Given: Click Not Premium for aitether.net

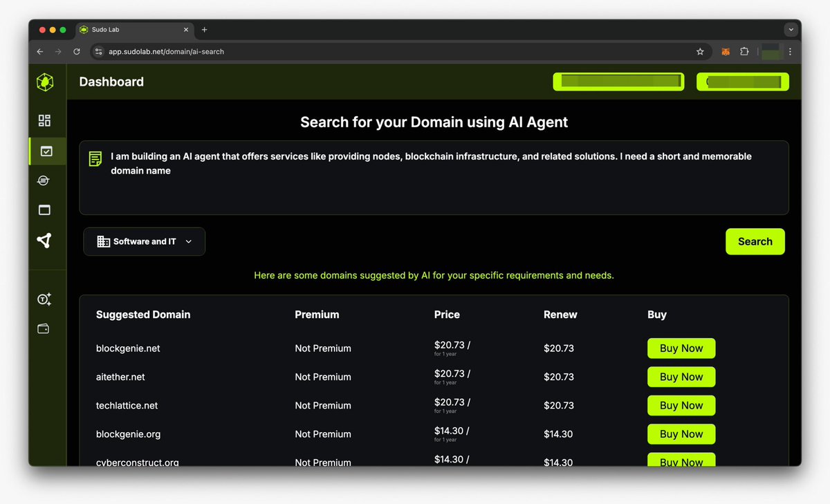Looking at the screenshot, I should (x=323, y=377).
